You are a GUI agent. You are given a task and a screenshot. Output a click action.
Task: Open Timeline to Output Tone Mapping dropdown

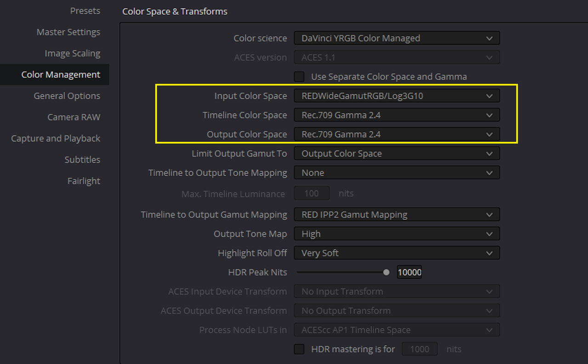(x=397, y=173)
